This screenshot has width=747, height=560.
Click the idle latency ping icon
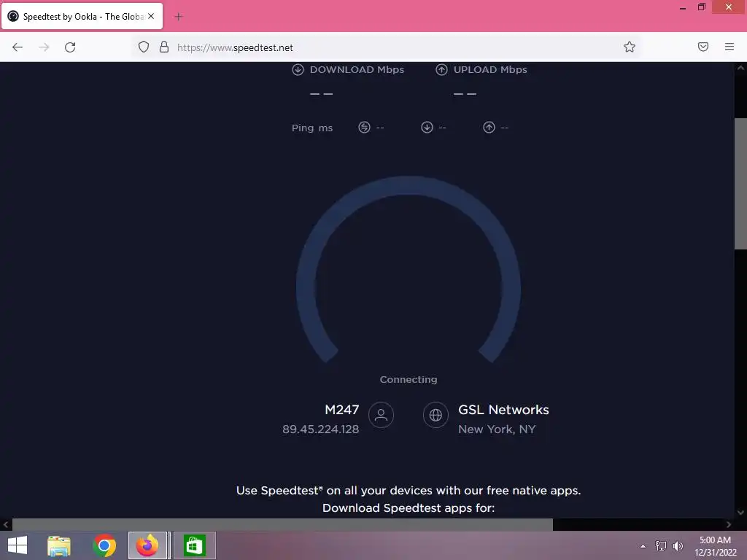pos(364,127)
